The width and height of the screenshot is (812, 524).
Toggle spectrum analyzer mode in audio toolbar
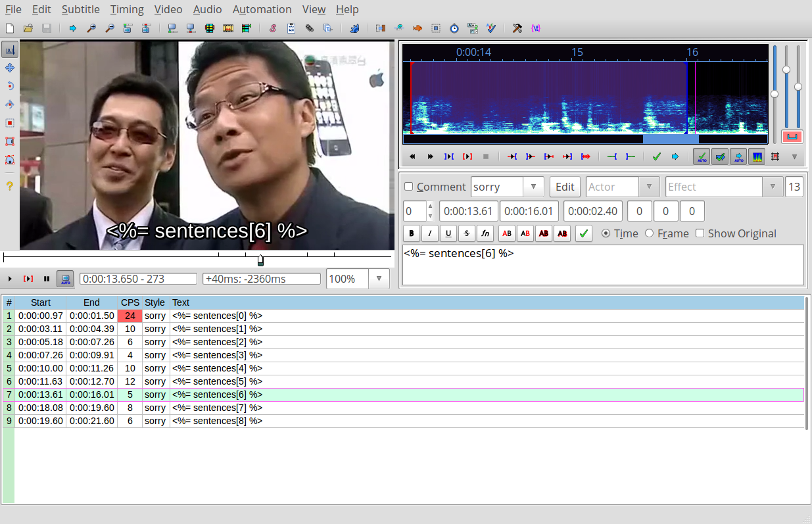[756, 156]
